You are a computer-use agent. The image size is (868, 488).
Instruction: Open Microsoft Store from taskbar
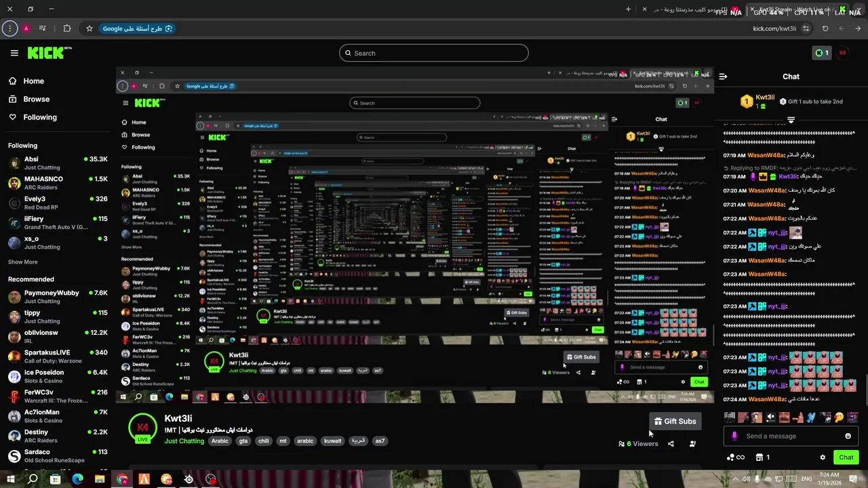[55, 479]
